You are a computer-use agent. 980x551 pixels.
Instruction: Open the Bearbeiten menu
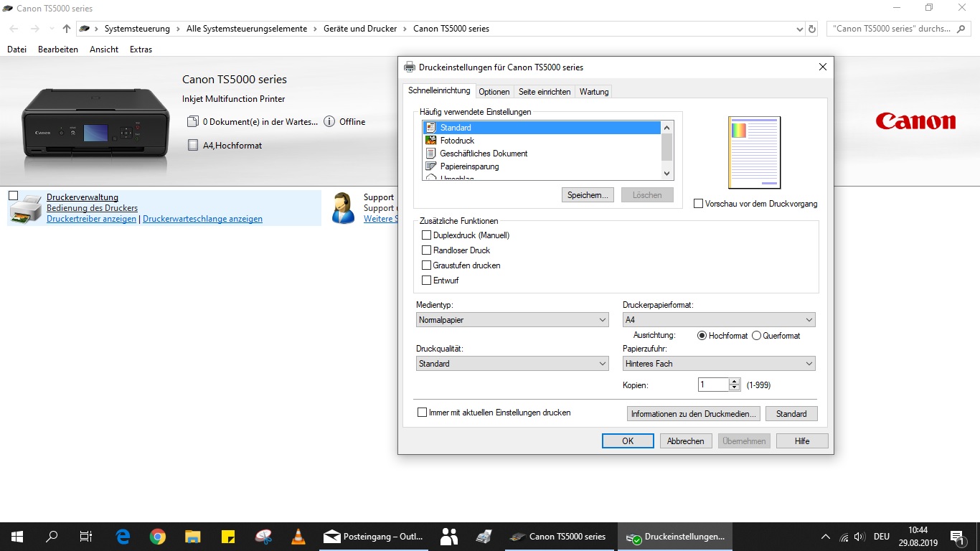click(58, 50)
